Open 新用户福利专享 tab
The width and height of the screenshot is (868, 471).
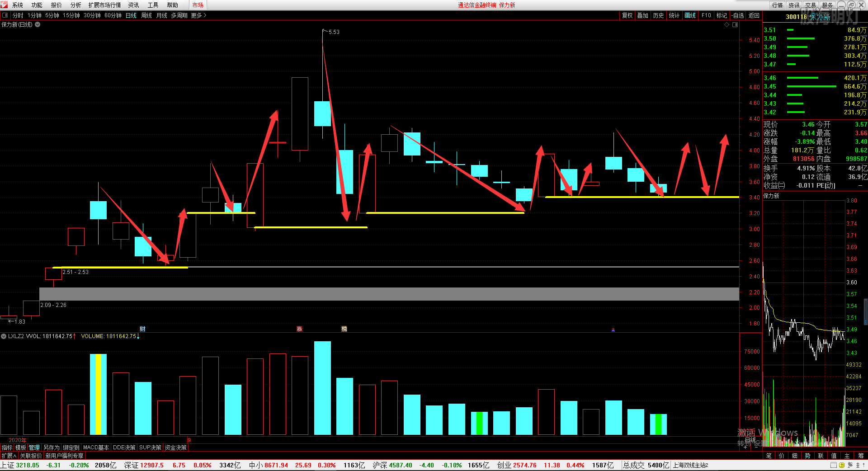(x=65, y=456)
